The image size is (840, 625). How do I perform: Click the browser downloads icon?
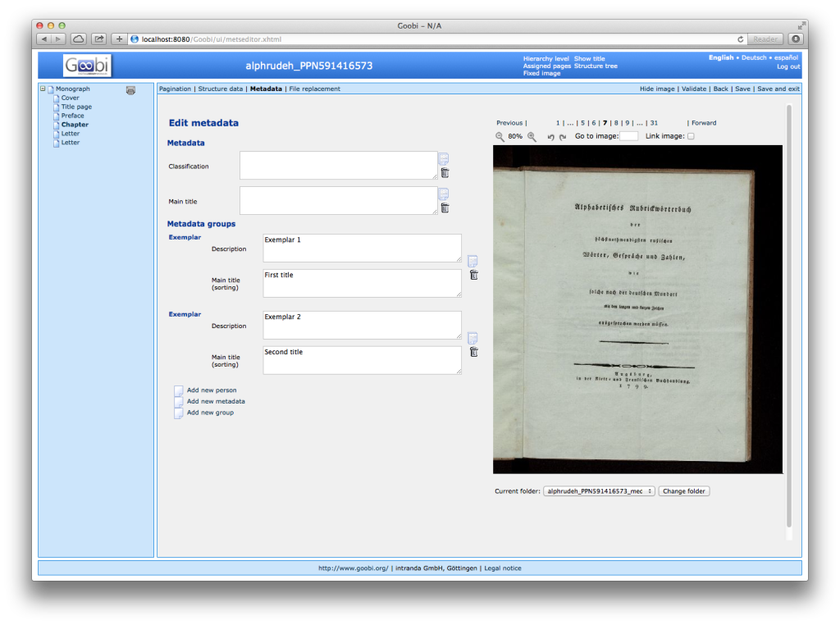point(796,39)
